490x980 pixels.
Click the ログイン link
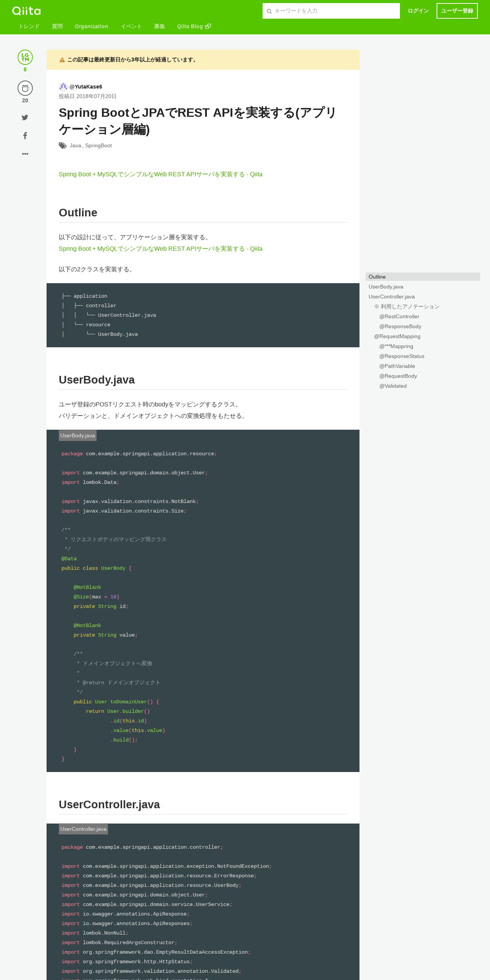418,11
